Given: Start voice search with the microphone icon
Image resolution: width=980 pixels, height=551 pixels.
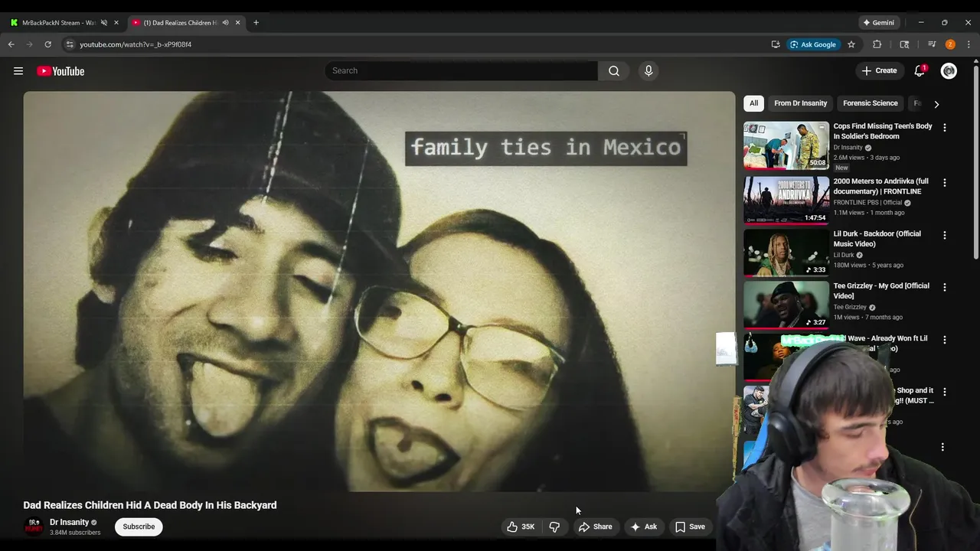Looking at the screenshot, I should 648,71.
